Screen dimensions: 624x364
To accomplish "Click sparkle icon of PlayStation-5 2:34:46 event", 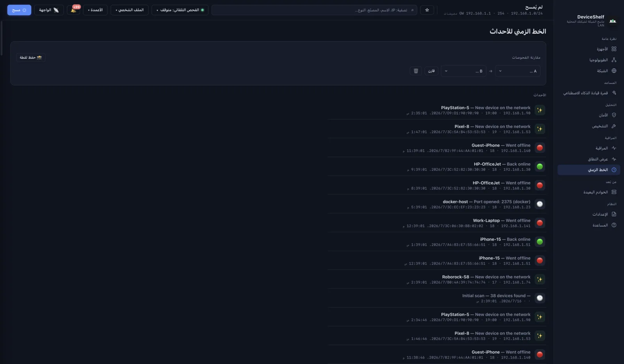I will 540,317.
